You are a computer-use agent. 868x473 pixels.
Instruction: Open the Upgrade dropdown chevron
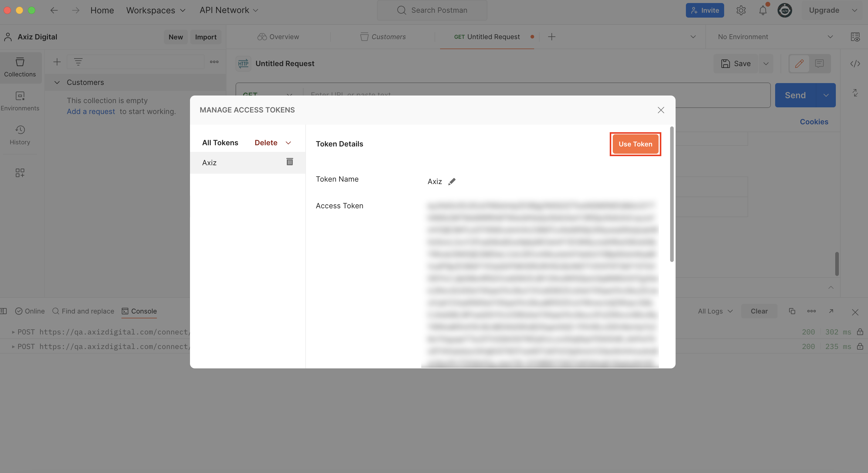tap(855, 10)
